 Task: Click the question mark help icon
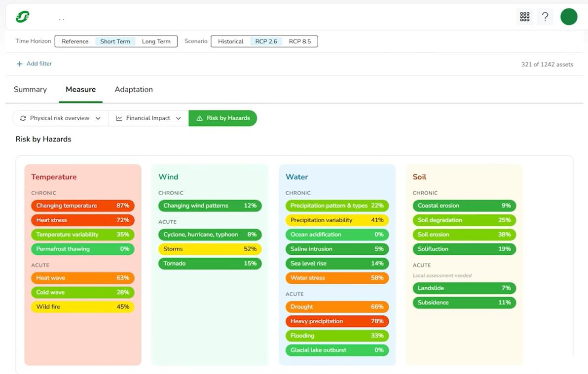click(x=545, y=16)
